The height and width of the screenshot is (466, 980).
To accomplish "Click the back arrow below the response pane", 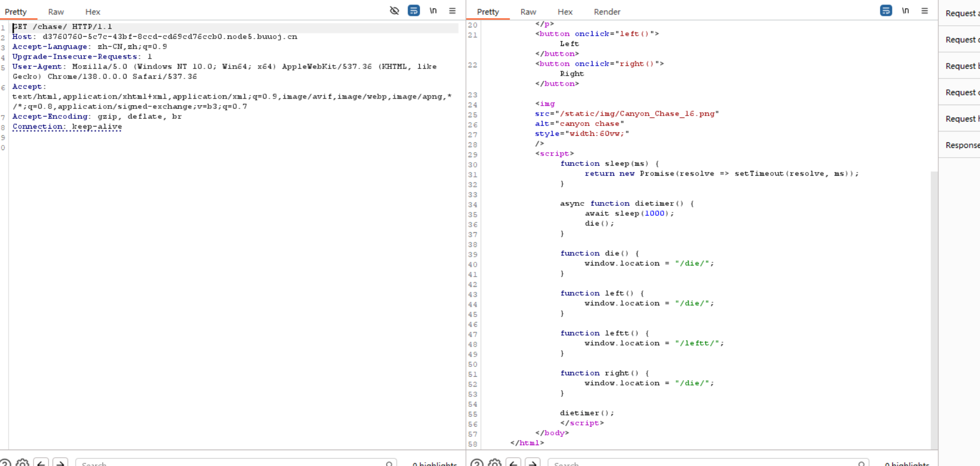I will 514,463.
